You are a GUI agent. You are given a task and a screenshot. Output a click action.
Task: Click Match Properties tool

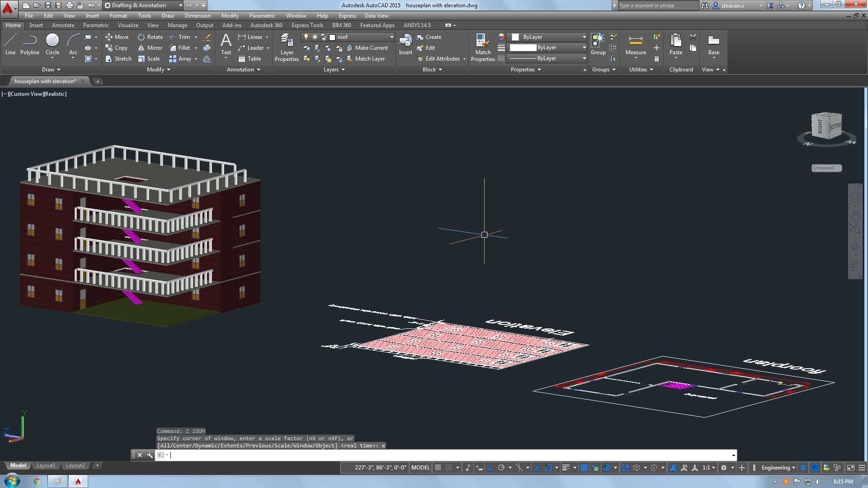coord(483,47)
